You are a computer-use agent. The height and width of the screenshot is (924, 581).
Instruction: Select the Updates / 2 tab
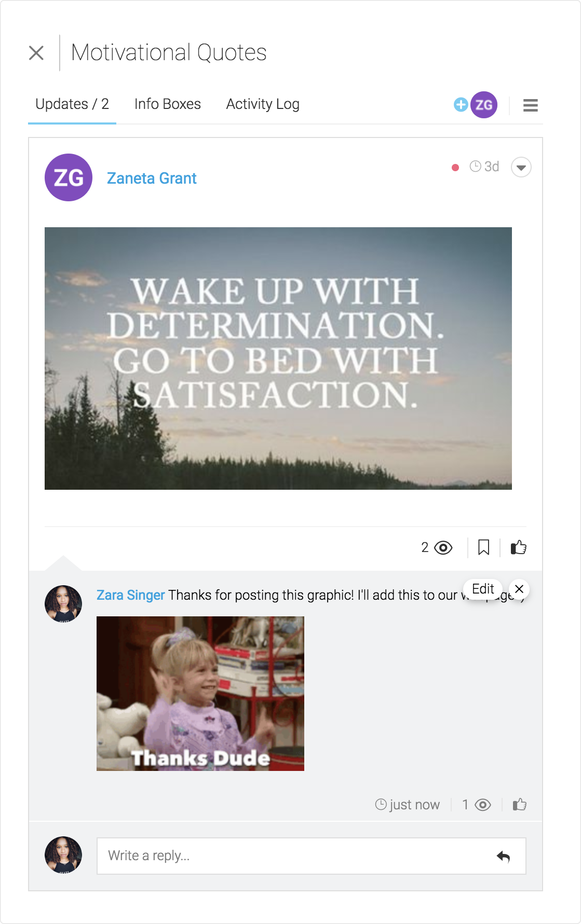[72, 104]
